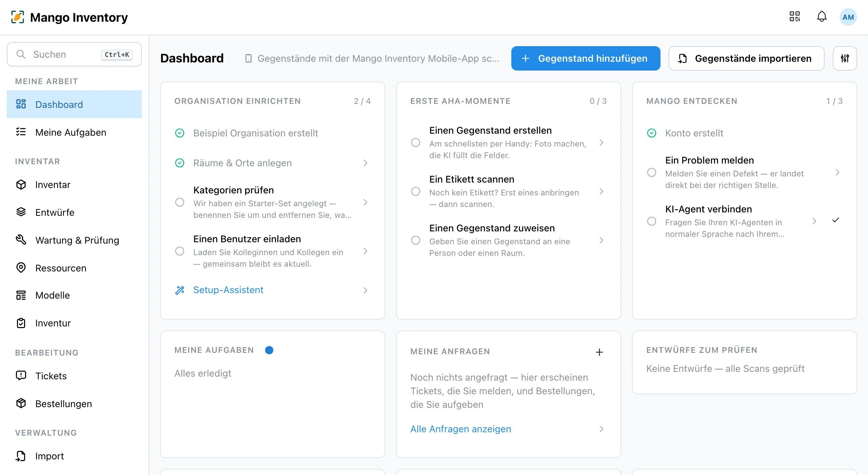Expand Ein Etikett scannen chevron
868x475 pixels.
(x=601, y=192)
